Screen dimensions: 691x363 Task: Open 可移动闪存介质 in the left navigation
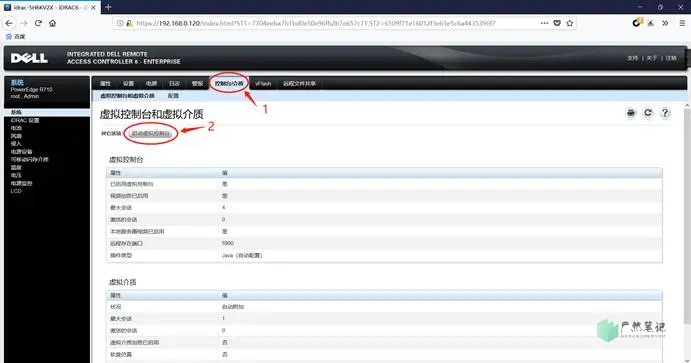click(x=30, y=159)
